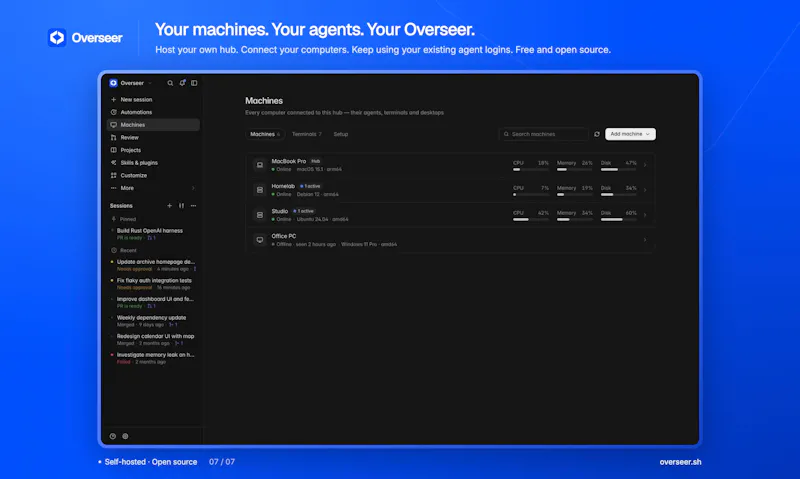
Task: Click the refresh machines icon
Action: pos(597,134)
